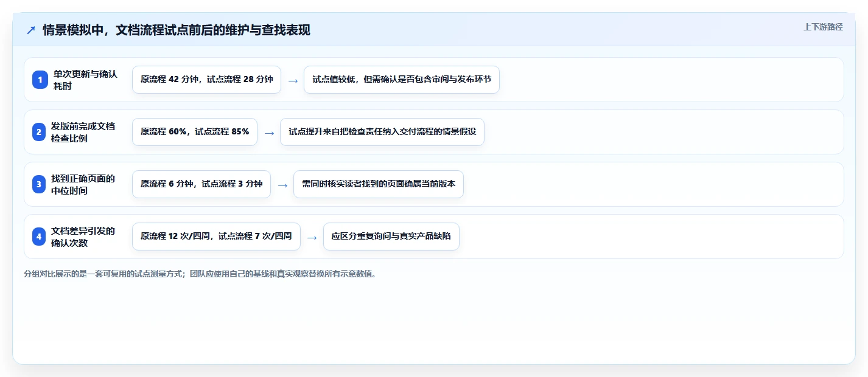The height and width of the screenshot is (377, 868).
Task: Click the number 1 badge for 单次更新与确认耗时
Action: [x=40, y=80]
